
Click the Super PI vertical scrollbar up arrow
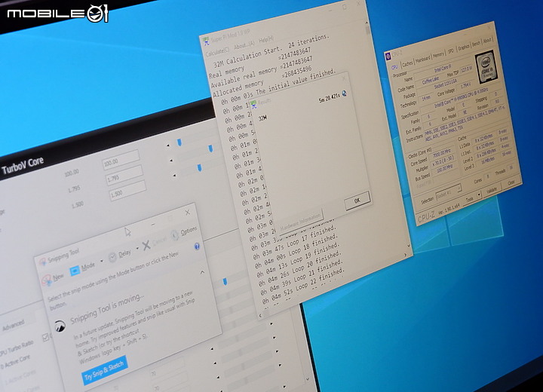367,23
